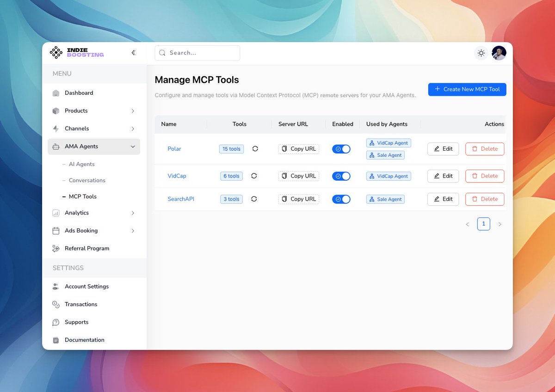Click the trash icon in SearchAPI's Delete button
Screen dimensions: 555x392
click(475, 199)
